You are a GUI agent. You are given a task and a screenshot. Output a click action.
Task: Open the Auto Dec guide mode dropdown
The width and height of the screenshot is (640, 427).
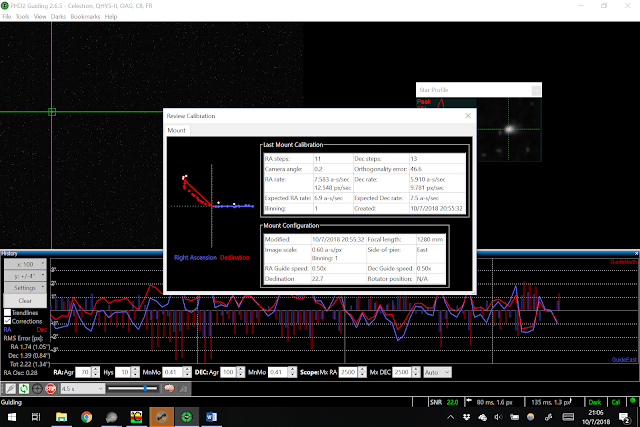[437, 372]
